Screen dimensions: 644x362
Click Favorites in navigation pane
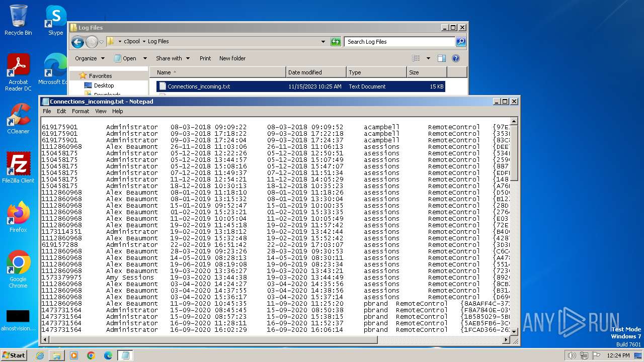[100, 76]
